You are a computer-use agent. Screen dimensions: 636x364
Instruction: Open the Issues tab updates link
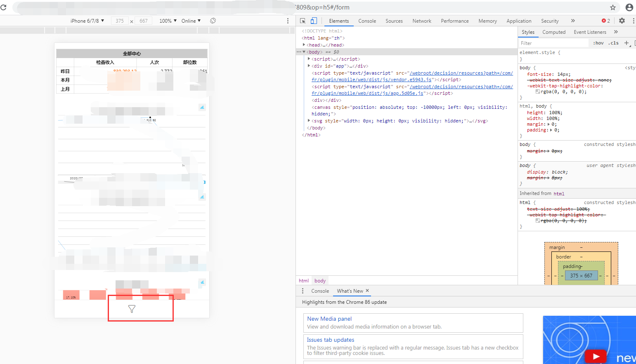331,340
